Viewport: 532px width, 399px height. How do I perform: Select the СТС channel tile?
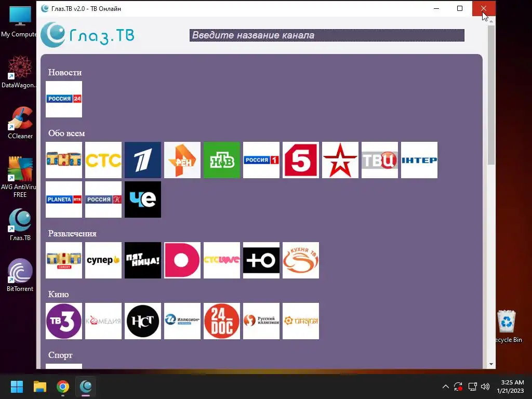click(103, 160)
